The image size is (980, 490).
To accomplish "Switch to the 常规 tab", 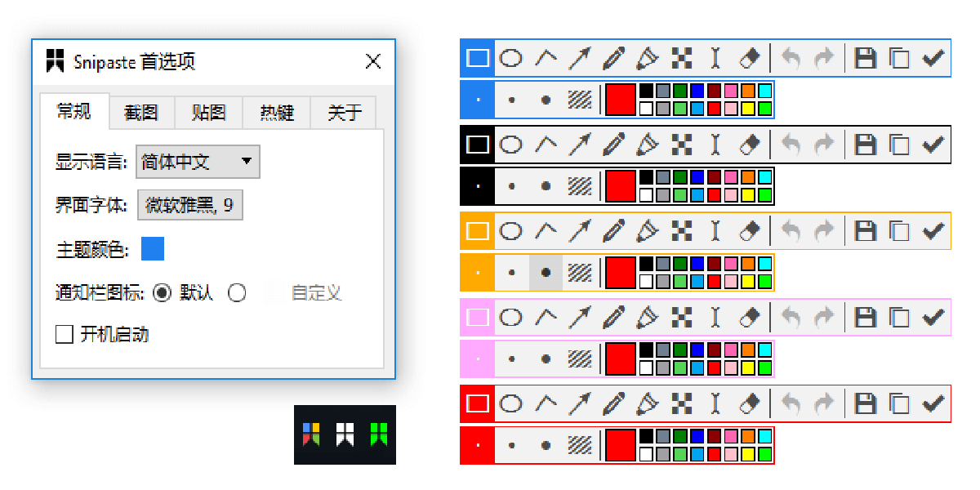I will coord(74,112).
